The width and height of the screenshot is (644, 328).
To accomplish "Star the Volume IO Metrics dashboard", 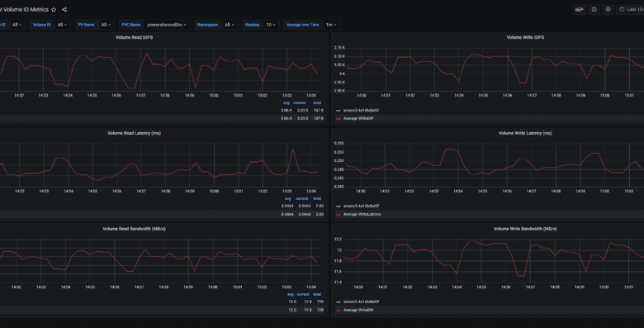I will coord(54,9).
